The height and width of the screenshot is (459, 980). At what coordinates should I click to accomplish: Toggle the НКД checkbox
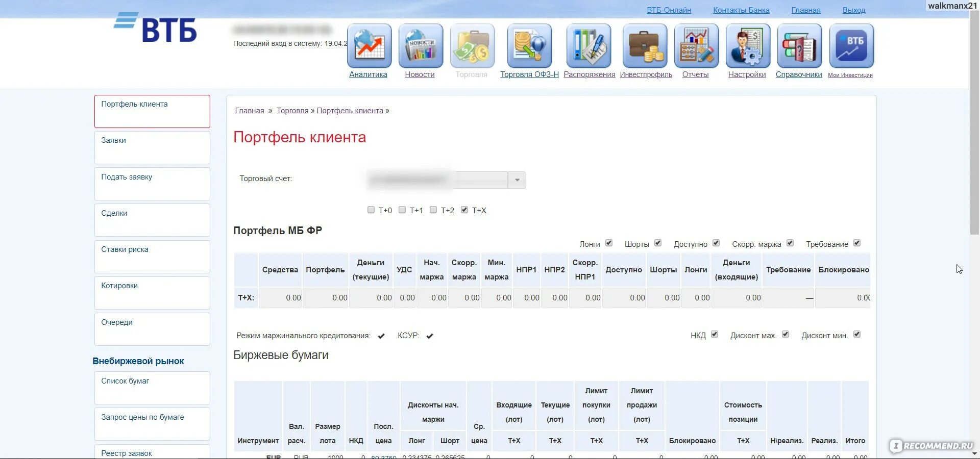[x=715, y=334]
